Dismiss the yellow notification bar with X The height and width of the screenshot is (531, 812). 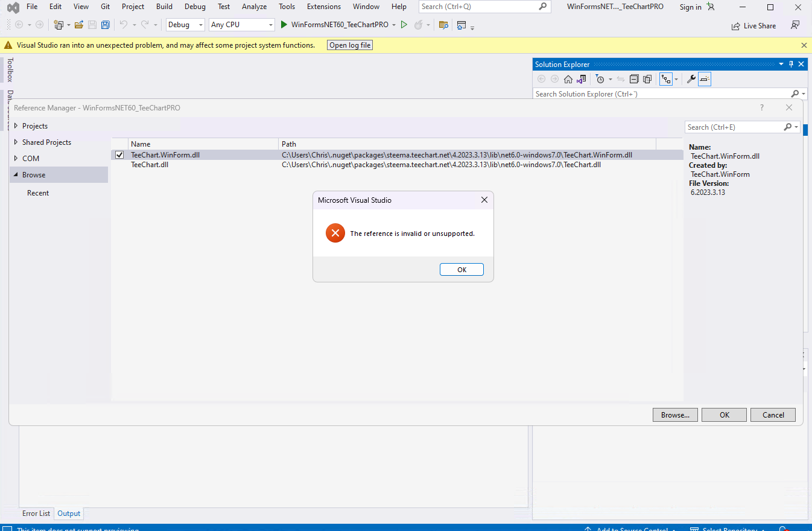pos(804,45)
